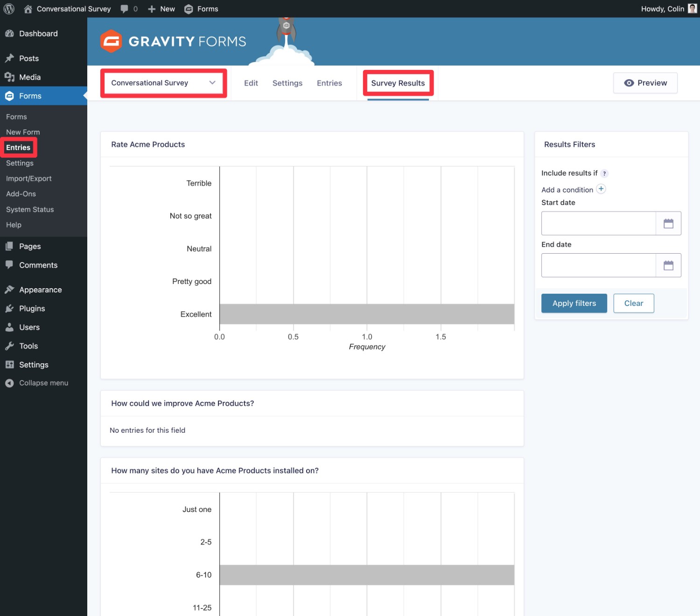Click the Tools wrench icon
Viewport: 700px width, 616px height.
coord(9,346)
